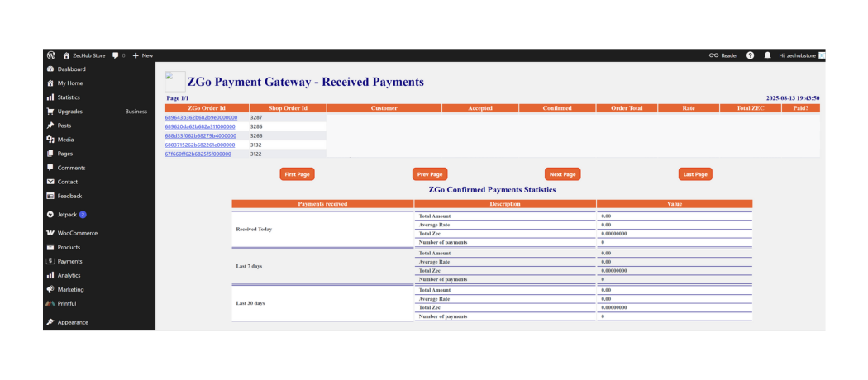Click the Paid? column header
Image resolution: width=868 pixels, height=380 pixels.
point(801,108)
